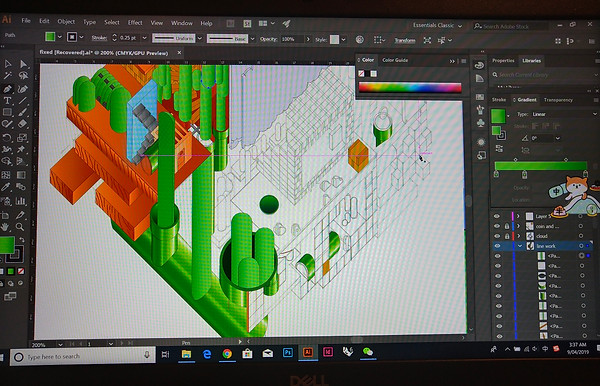Click the Transform link
Image resolution: width=600 pixels, height=386 pixels.
point(404,40)
